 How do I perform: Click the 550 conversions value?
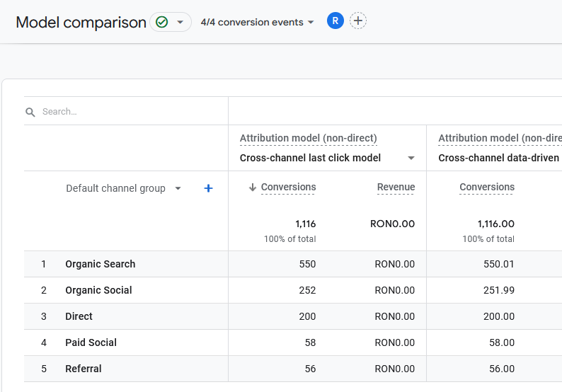click(307, 264)
